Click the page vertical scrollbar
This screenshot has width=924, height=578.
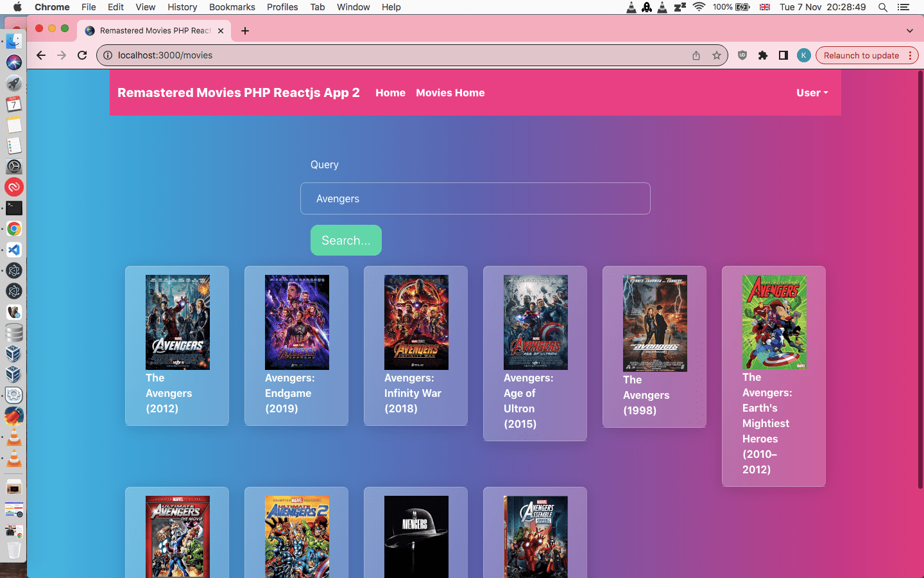(920, 279)
